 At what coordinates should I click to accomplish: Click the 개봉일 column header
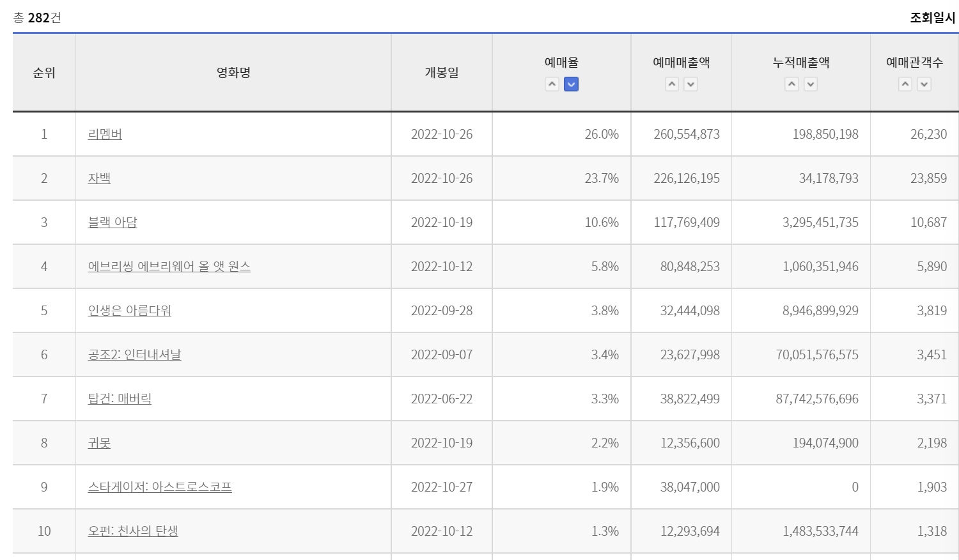(442, 73)
